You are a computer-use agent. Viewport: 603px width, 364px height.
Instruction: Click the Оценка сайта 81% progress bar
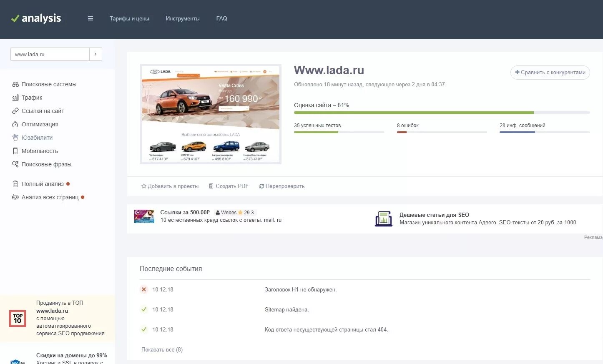click(442, 113)
